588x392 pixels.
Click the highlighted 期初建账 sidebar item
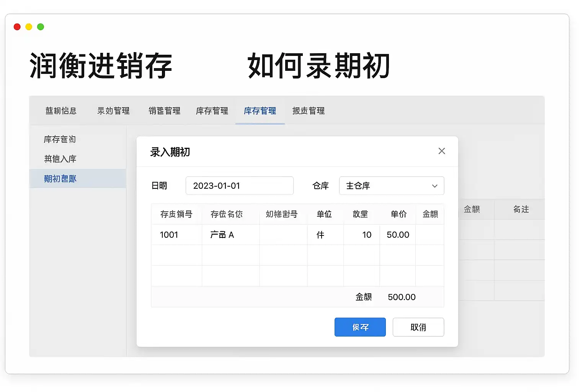(x=60, y=179)
